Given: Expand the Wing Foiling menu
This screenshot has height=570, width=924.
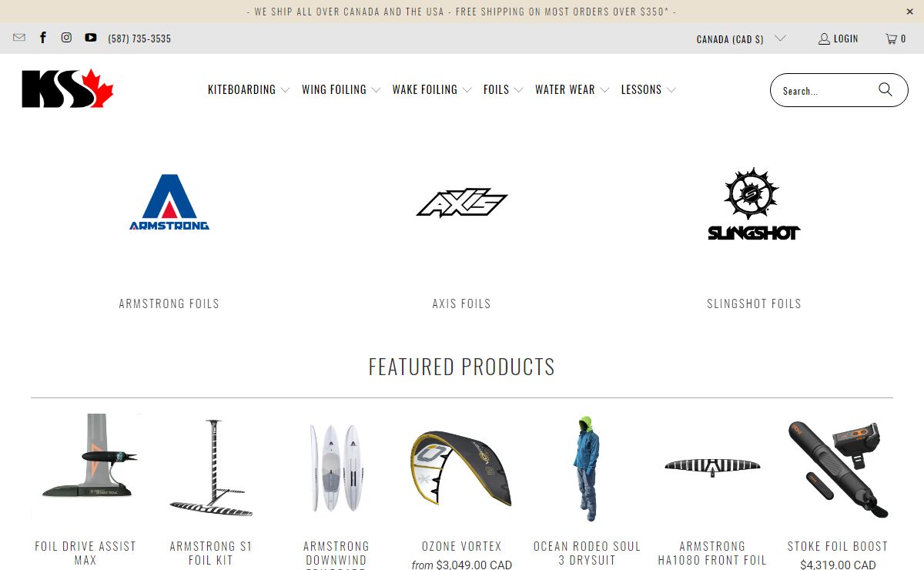Looking at the screenshot, I should (341, 89).
